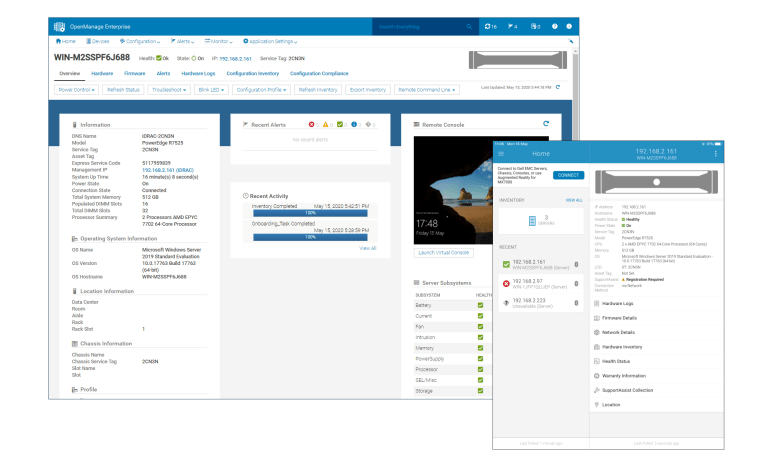
Task: Click the Current subsystem health checkbox
Action: click(481, 316)
